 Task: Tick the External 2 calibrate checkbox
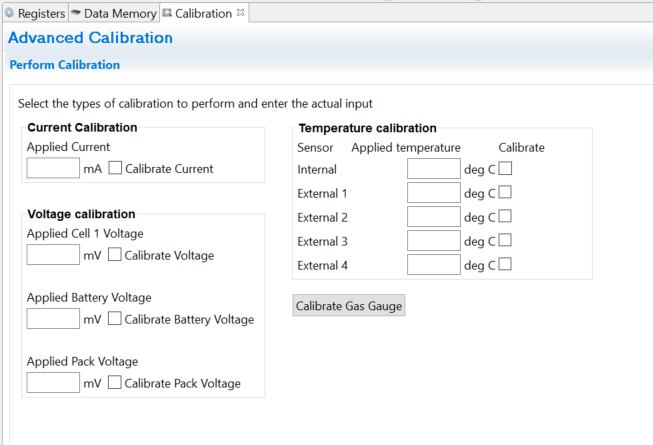505,217
